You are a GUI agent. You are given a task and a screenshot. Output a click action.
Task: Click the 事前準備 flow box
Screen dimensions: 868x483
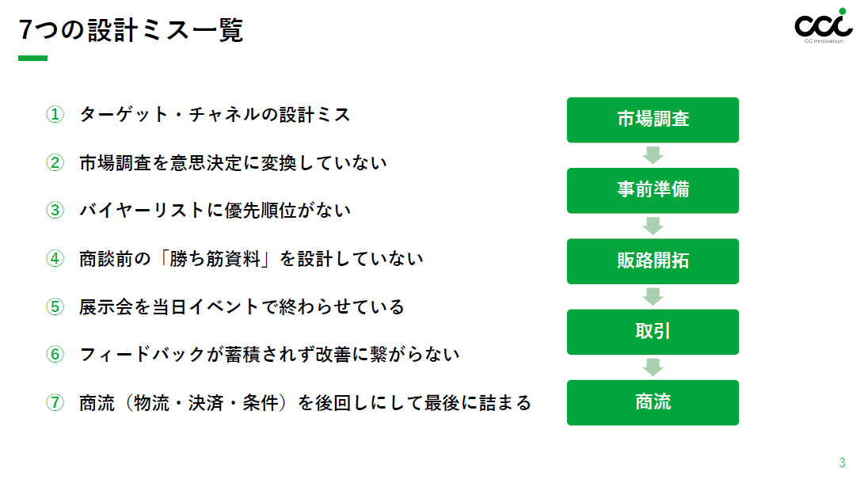coord(653,190)
